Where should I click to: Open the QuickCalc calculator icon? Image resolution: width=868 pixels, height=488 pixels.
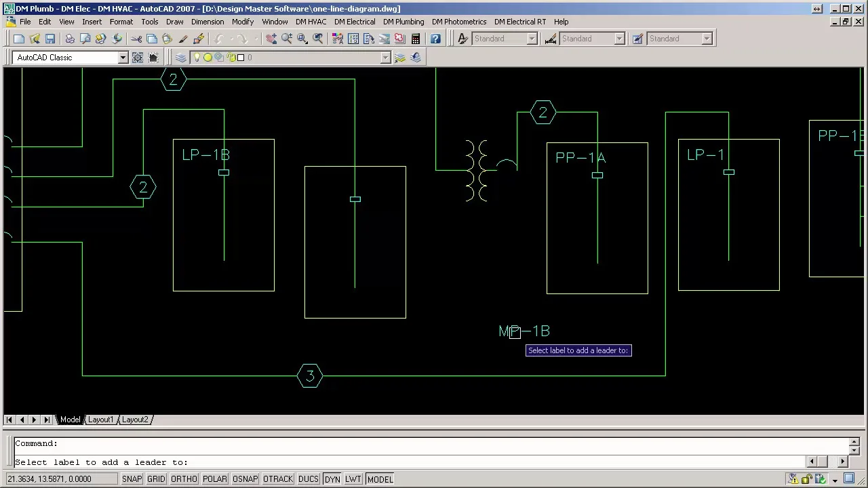tap(416, 39)
